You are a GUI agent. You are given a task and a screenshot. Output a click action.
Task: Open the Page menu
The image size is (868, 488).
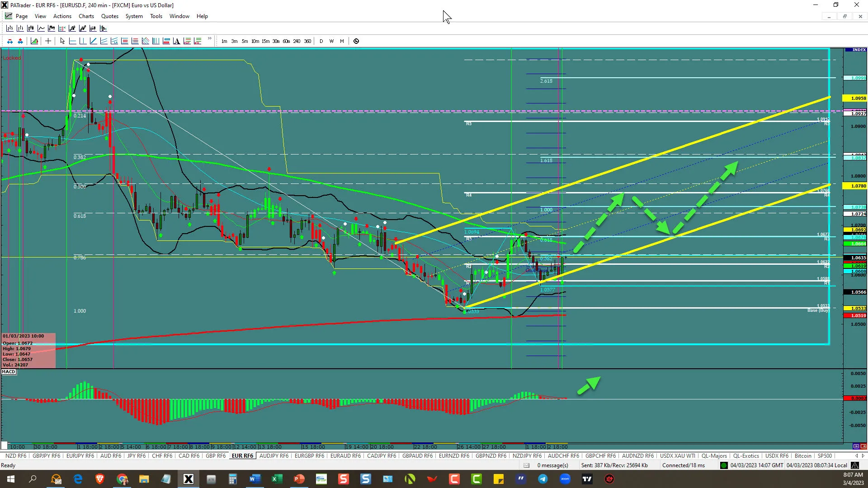point(22,16)
